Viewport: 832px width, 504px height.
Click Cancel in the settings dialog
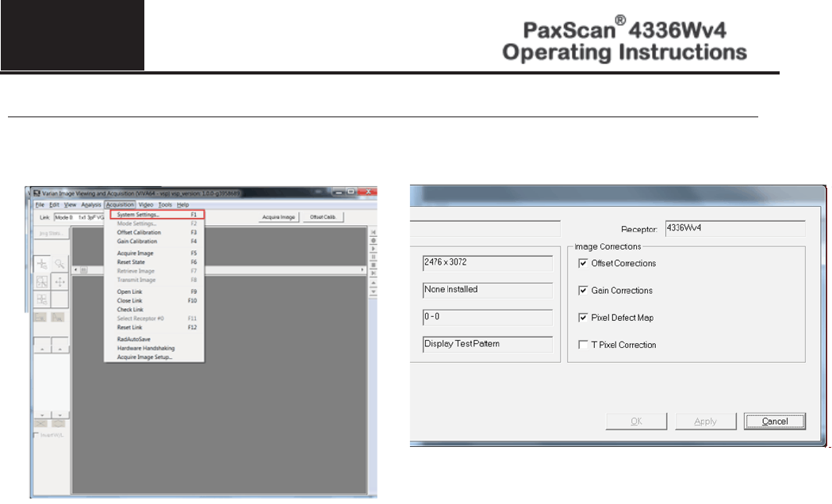click(775, 422)
